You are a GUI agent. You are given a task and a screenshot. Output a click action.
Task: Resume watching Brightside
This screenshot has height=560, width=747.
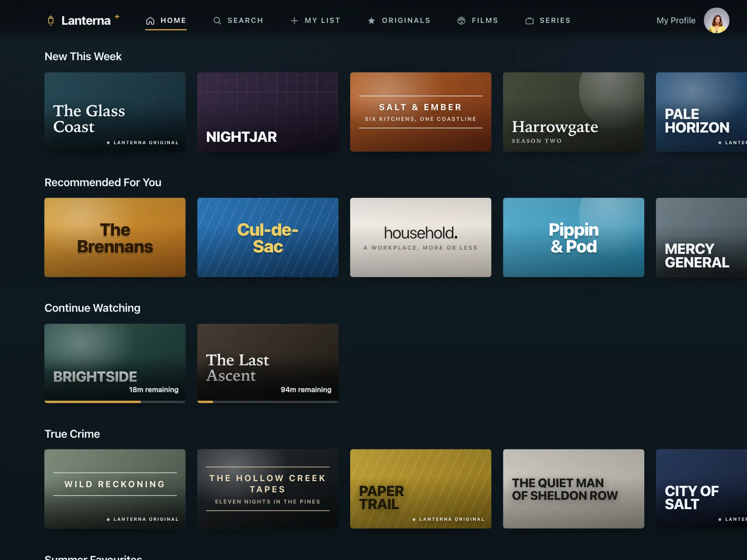pyautogui.click(x=115, y=363)
